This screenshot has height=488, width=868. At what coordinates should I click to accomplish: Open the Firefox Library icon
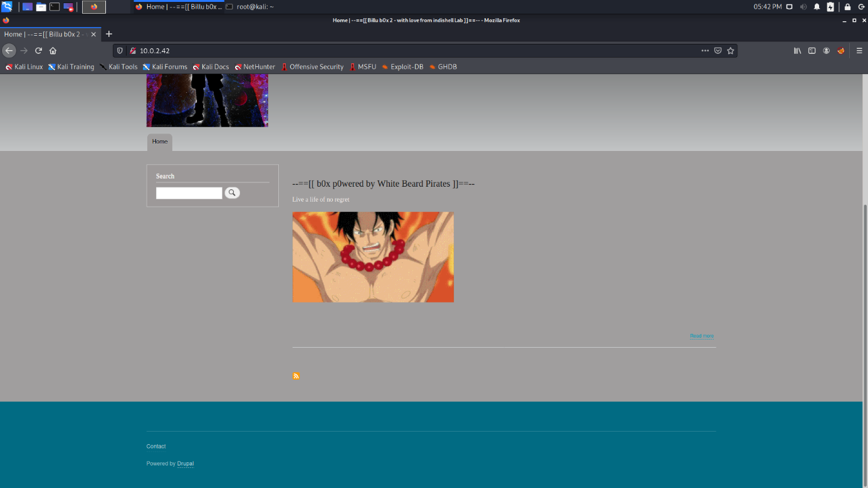click(x=797, y=51)
